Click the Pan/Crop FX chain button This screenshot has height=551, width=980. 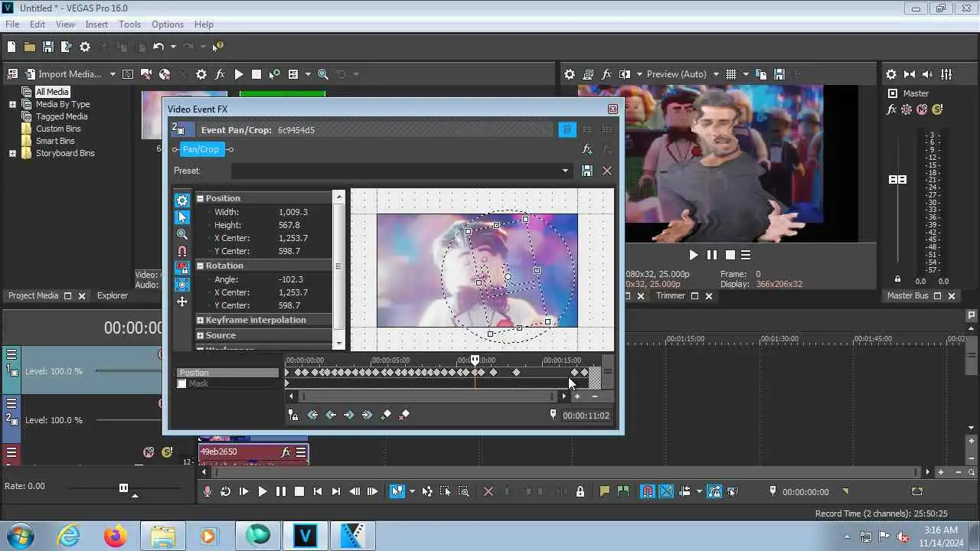(201, 149)
